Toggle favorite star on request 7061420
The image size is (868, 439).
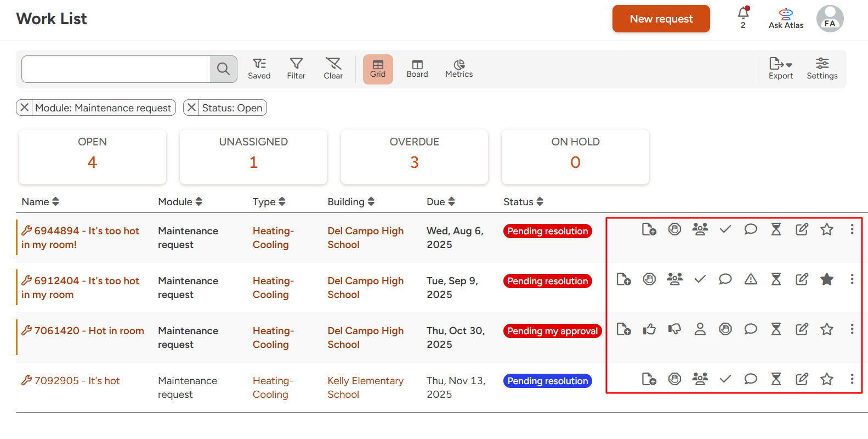point(827,329)
